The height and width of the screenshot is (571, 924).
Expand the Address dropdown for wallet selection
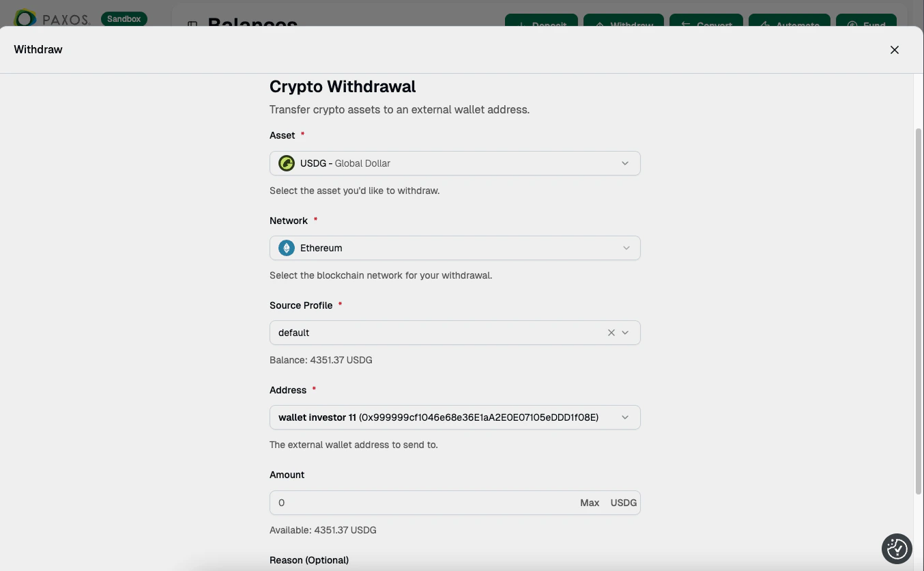pos(624,417)
